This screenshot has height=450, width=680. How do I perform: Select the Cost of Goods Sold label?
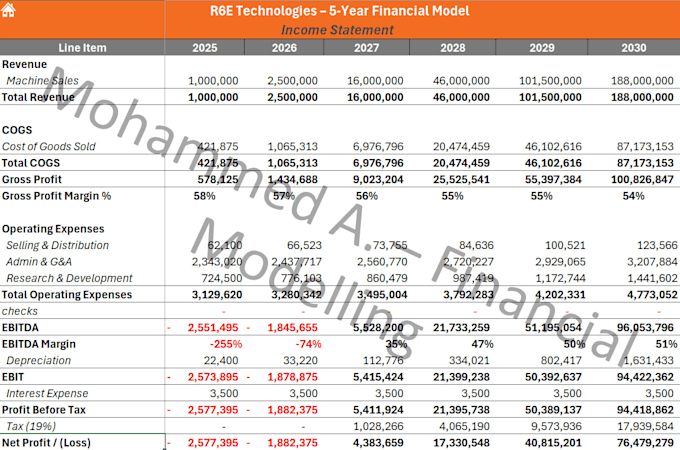pos(49,147)
